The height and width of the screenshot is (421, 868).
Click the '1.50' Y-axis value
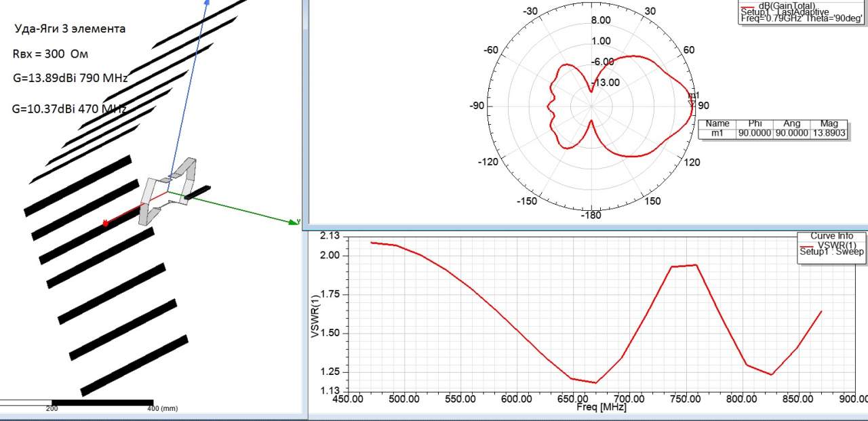coord(330,333)
